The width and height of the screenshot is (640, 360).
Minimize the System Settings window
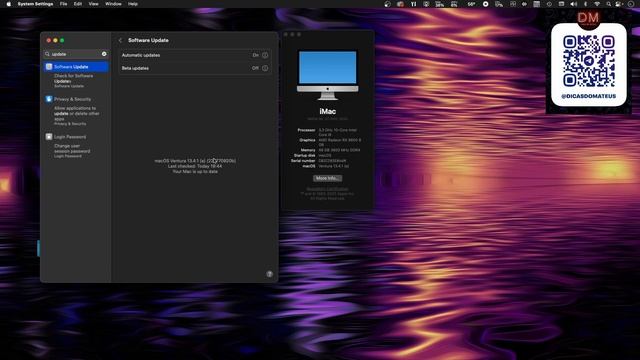tap(56, 40)
